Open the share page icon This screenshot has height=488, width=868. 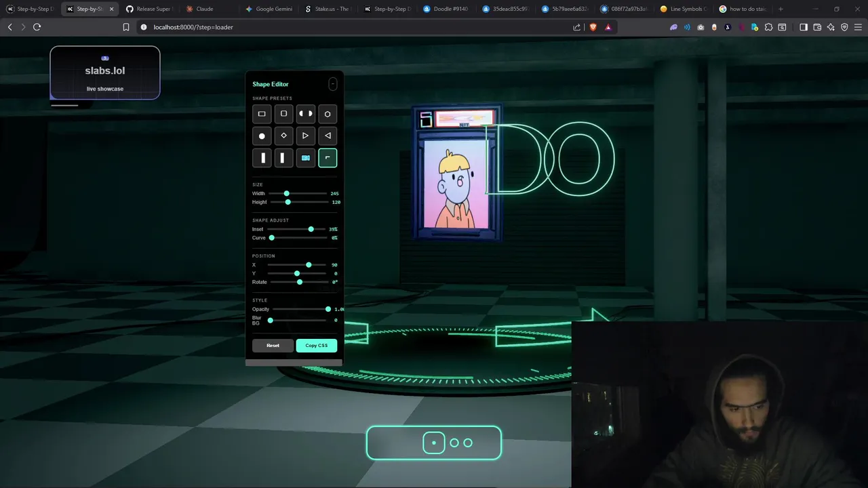[x=576, y=27]
